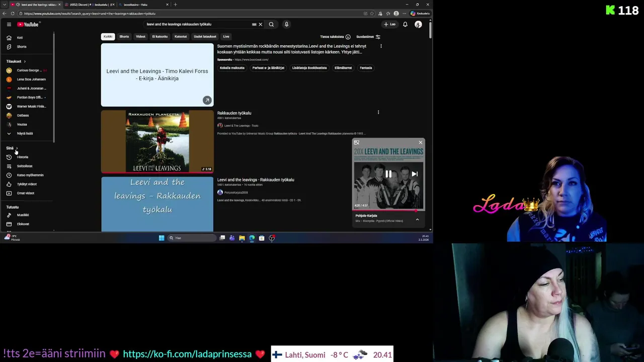Image resolution: width=644 pixels, height=362 pixels.
Task: Play Rakkauden planeetta album thumbnail video
Action: (157, 141)
